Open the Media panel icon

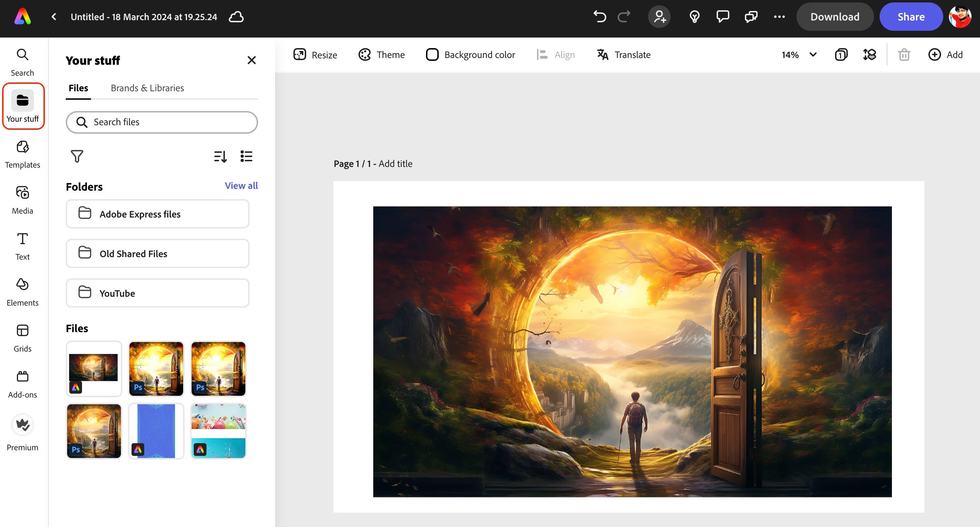[x=22, y=200]
